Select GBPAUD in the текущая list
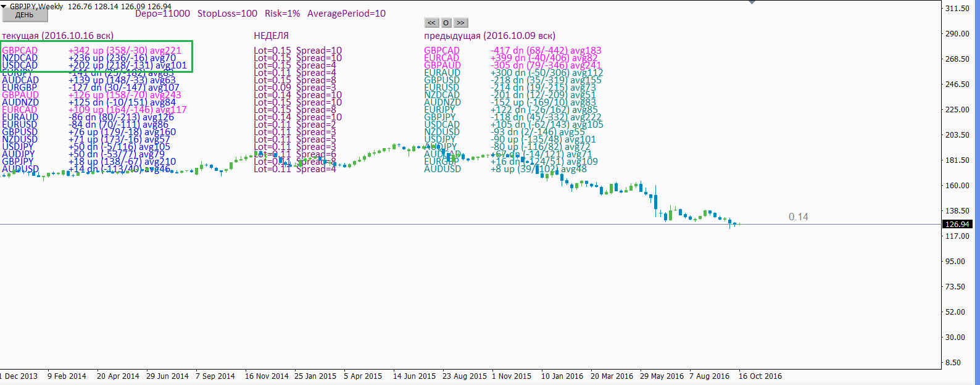Viewport: 980px width, 385px height. 20,95
